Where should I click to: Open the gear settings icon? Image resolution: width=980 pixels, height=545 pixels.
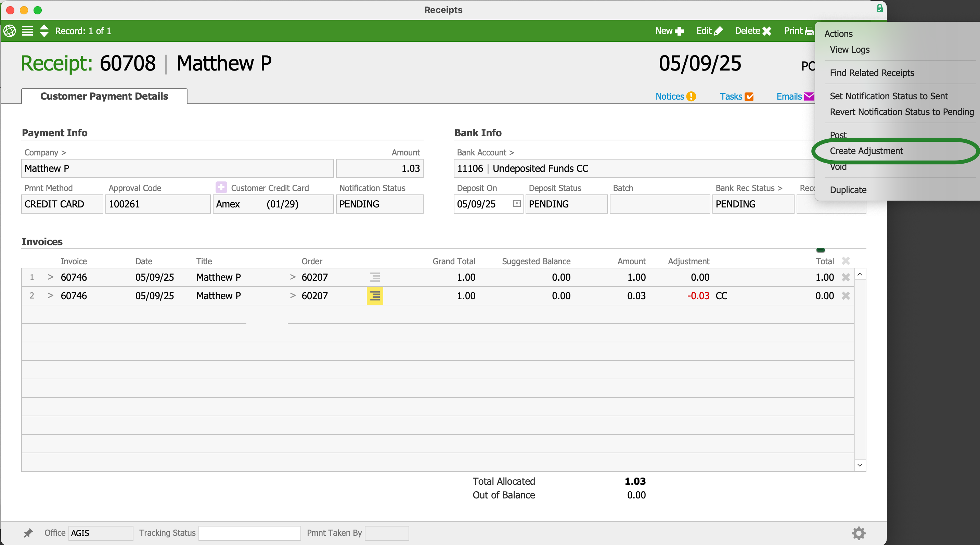point(858,533)
